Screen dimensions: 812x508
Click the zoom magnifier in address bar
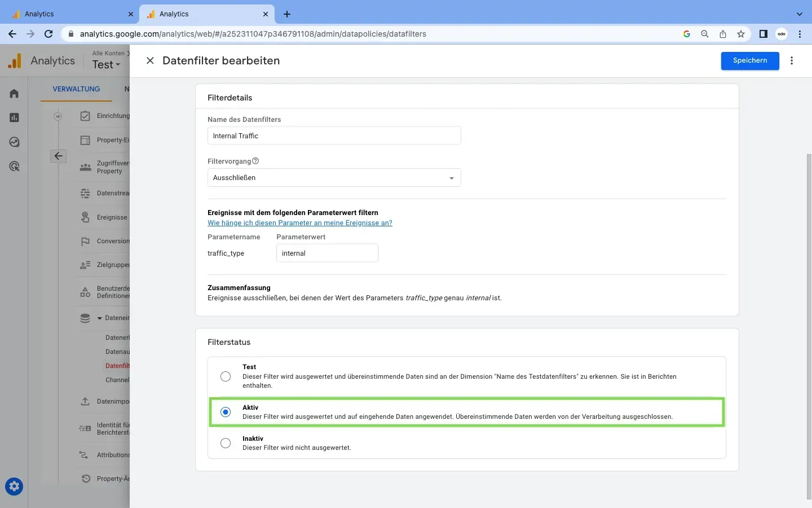(x=705, y=34)
